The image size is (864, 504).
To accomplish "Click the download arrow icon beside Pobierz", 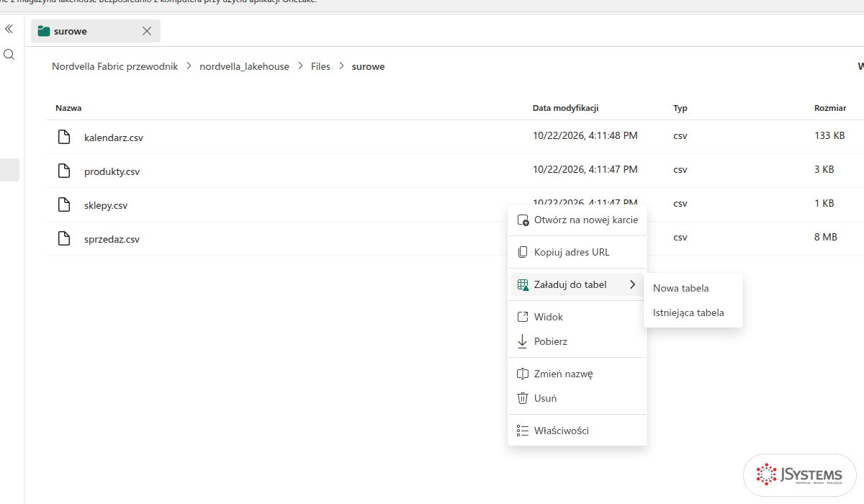I will (x=523, y=341).
